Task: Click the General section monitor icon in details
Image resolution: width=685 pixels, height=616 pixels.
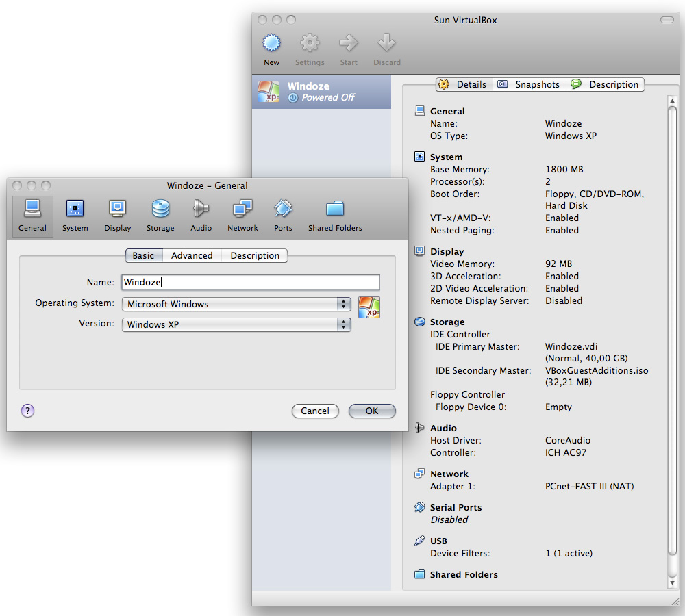Action: pyautogui.click(x=419, y=110)
